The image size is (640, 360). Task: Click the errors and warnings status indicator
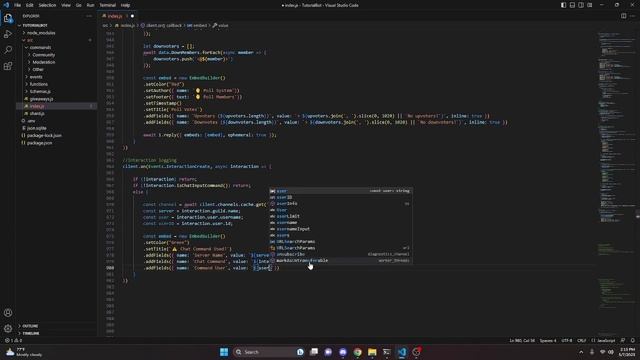tap(14, 340)
